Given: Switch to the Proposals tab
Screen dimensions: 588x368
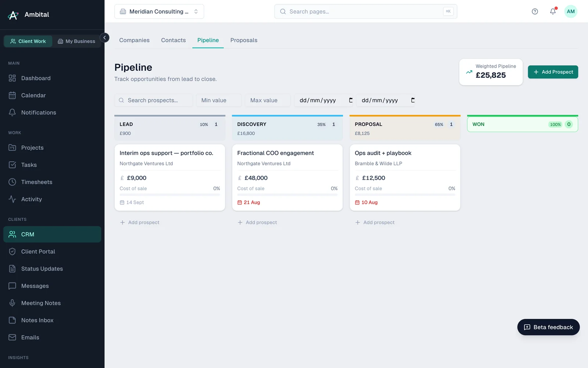Looking at the screenshot, I should [244, 40].
